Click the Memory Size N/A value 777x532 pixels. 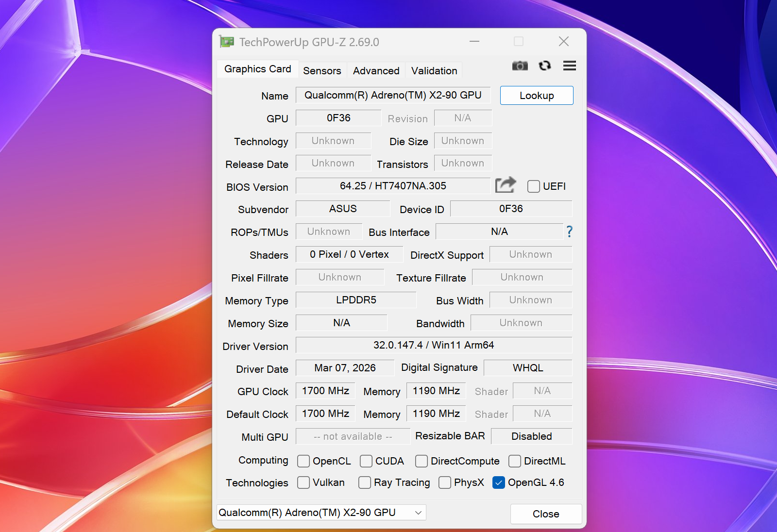[341, 323]
